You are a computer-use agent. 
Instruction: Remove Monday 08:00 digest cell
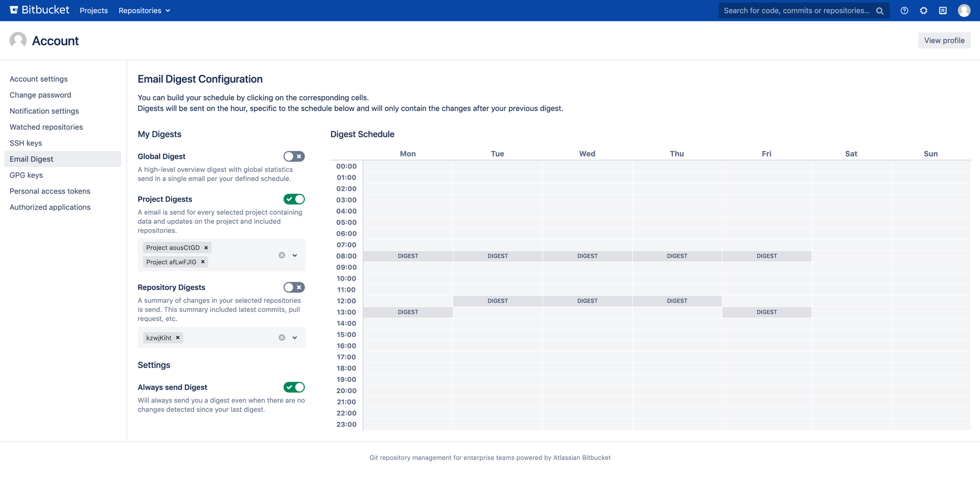point(408,256)
